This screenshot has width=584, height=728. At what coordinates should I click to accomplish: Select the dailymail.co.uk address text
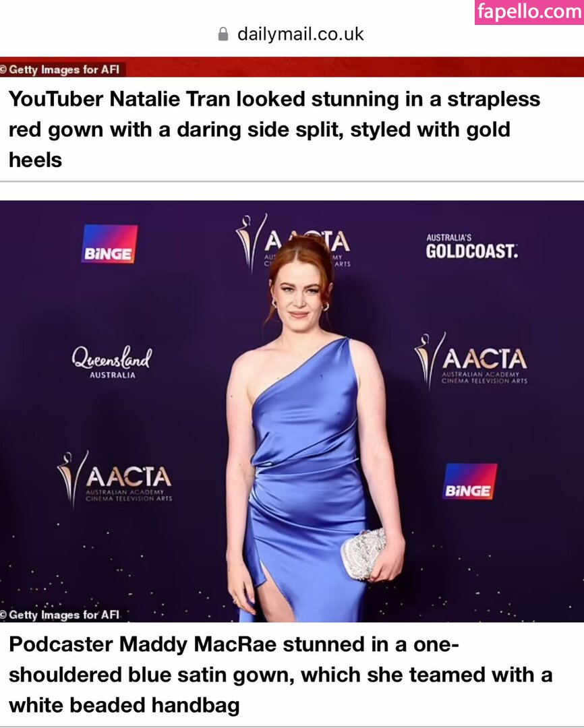301,34
